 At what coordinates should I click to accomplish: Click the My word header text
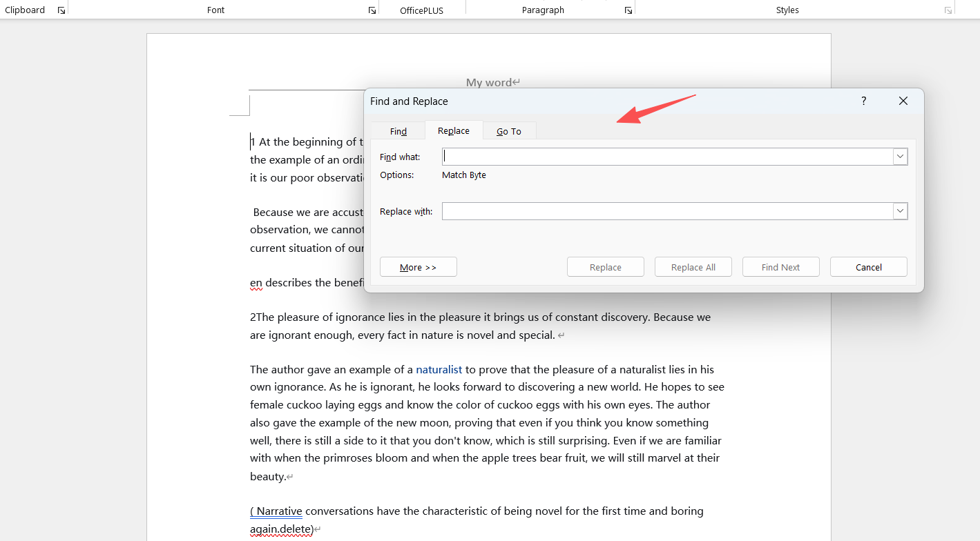[x=489, y=83]
